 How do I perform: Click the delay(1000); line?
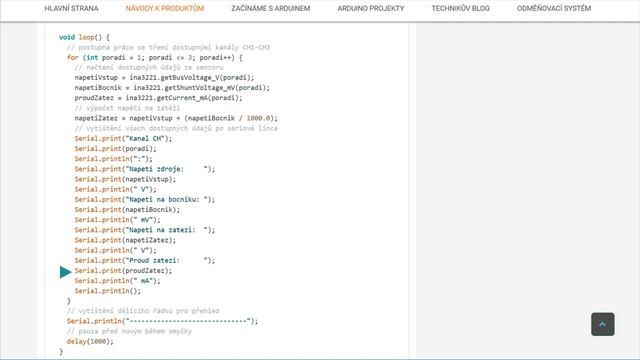coord(90,342)
